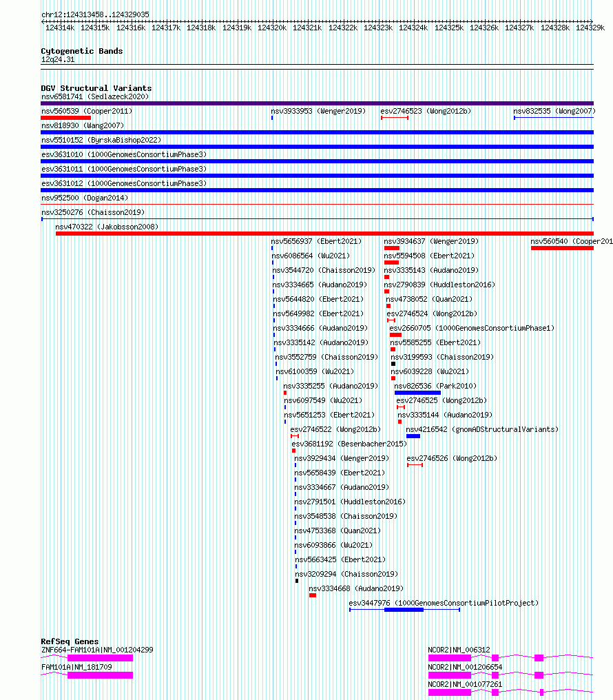Viewport: 613px width, 700px height.
Task: Click nsv3335142 (Audano2019) label
Action: point(321,342)
